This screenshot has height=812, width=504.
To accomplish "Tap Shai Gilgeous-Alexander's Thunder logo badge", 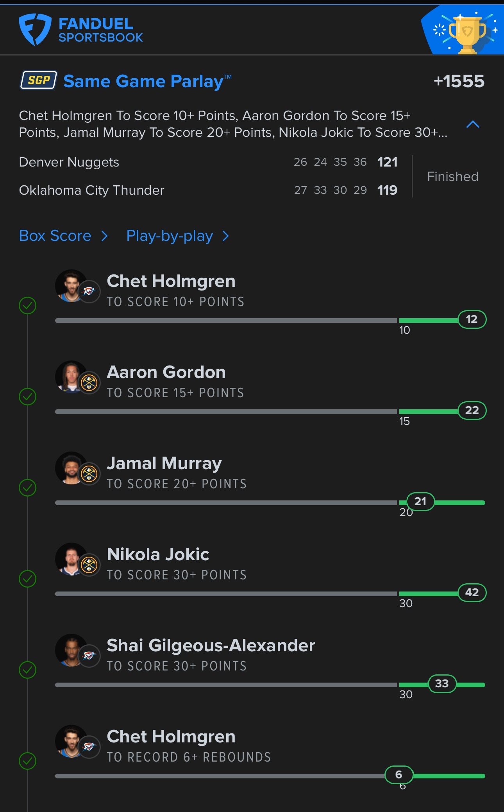I will 89,656.
